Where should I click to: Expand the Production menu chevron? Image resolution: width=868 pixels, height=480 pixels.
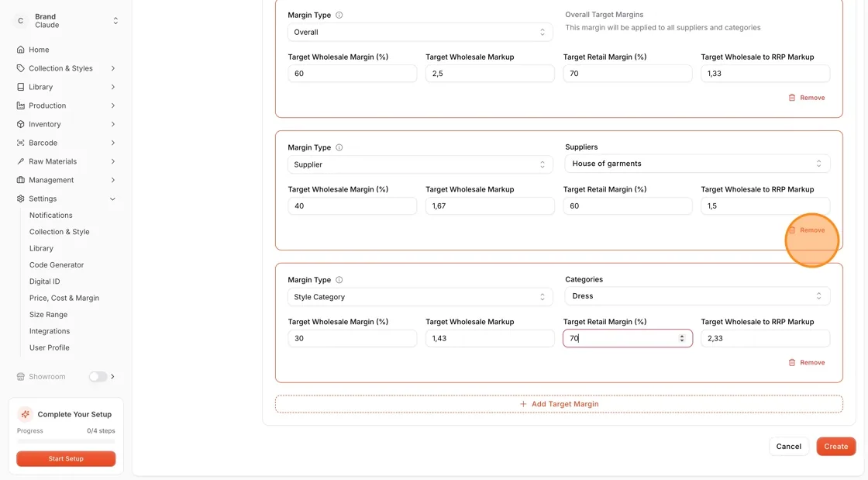[113, 105]
